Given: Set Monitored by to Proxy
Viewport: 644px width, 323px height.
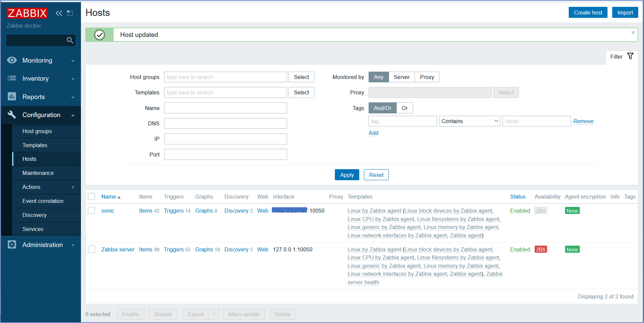Looking at the screenshot, I should [x=427, y=77].
